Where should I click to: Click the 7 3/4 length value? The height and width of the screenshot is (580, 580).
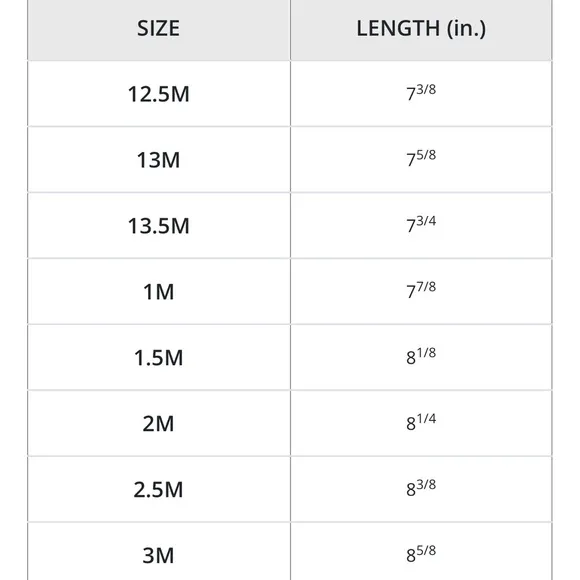click(421, 224)
